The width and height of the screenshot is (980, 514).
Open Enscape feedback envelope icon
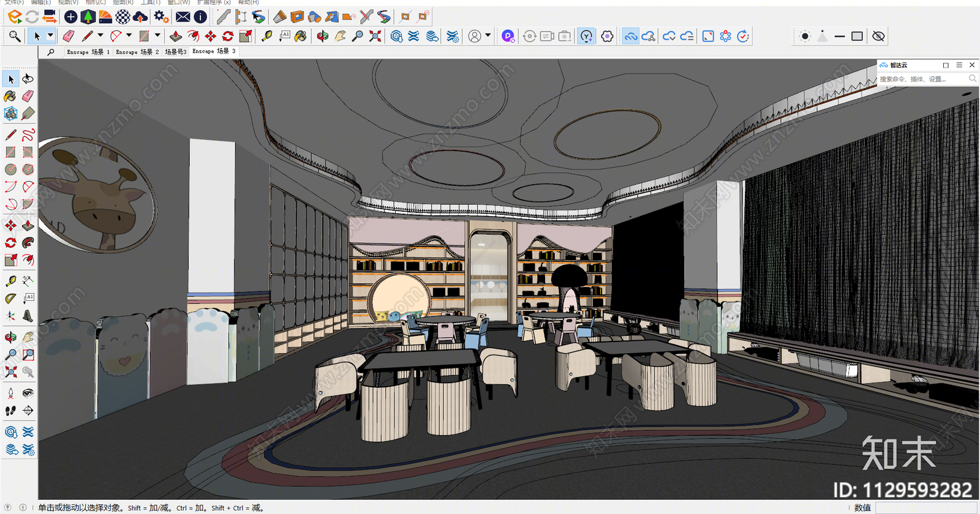point(183,17)
